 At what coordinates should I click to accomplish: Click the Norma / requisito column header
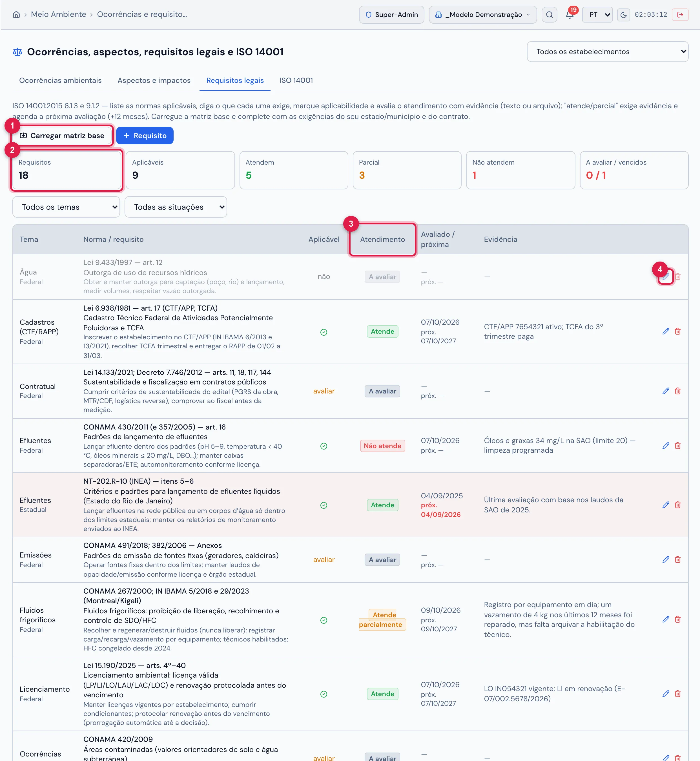coord(113,239)
